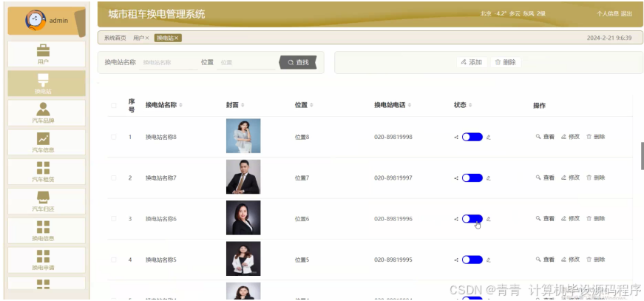
Task: Open cover photo of 换电站名称5
Action: pos(243,259)
